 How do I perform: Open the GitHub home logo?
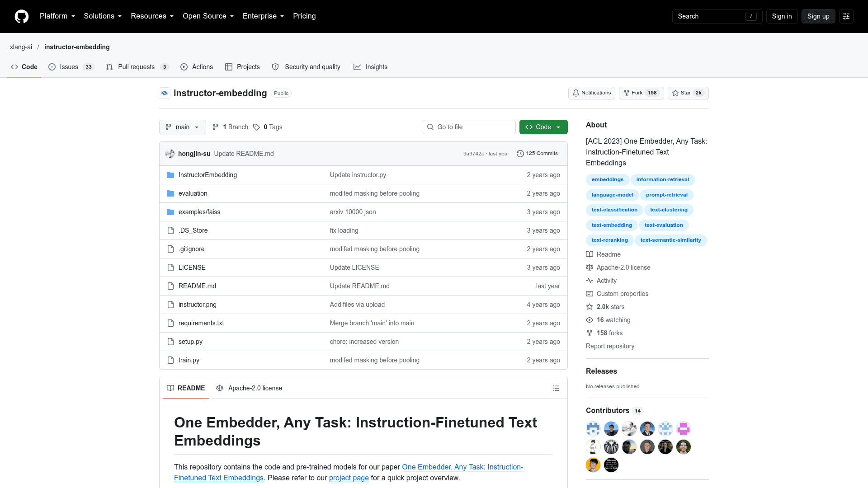[x=22, y=16]
